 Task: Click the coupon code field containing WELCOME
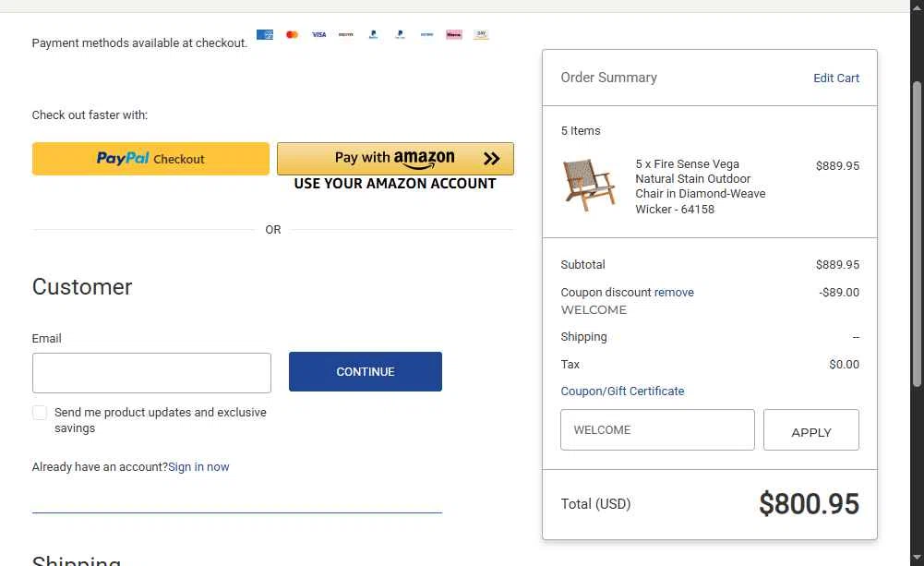click(657, 429)
